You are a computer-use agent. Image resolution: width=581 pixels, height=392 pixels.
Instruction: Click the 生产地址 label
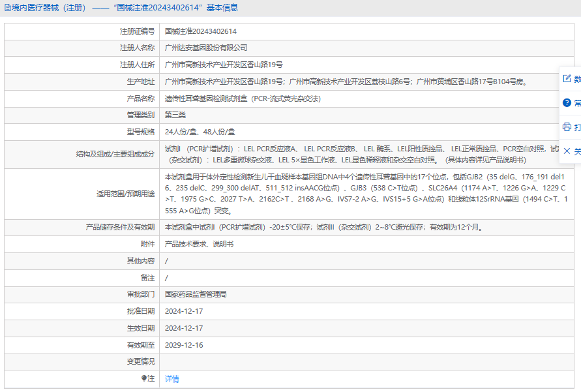coord(141,82)
